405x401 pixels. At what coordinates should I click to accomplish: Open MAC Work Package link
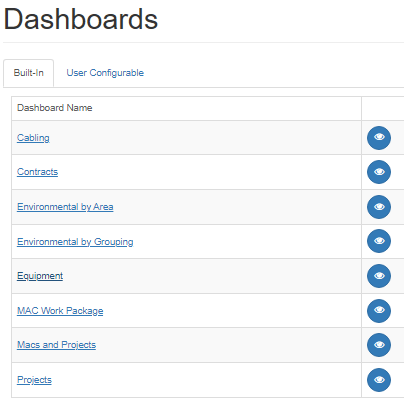tap(60, 311)
